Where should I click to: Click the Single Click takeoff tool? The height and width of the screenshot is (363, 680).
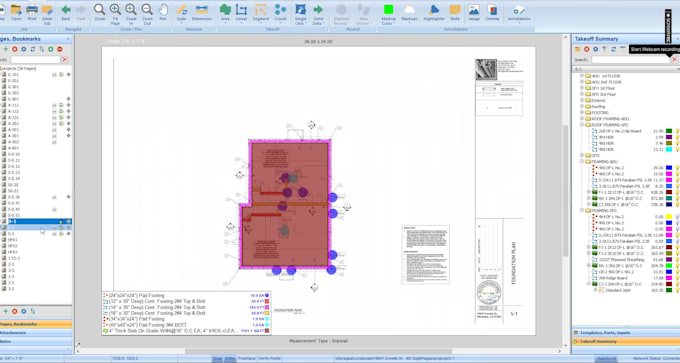(x=301, y=14)
